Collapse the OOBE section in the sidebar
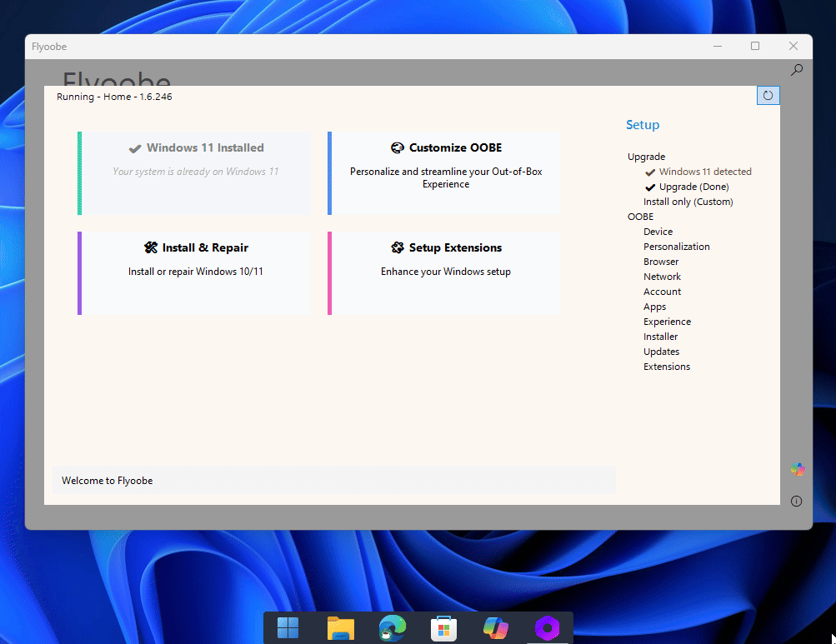 tap(640, 216)
